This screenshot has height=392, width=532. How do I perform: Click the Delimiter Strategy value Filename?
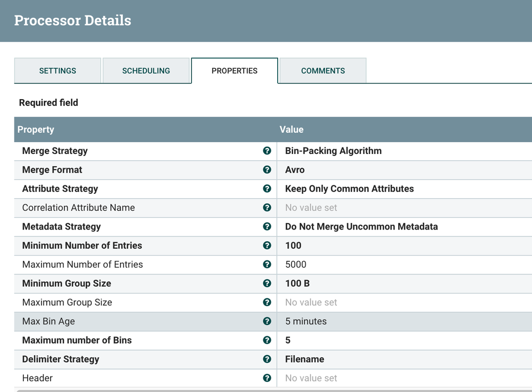[x=304, y=359]
